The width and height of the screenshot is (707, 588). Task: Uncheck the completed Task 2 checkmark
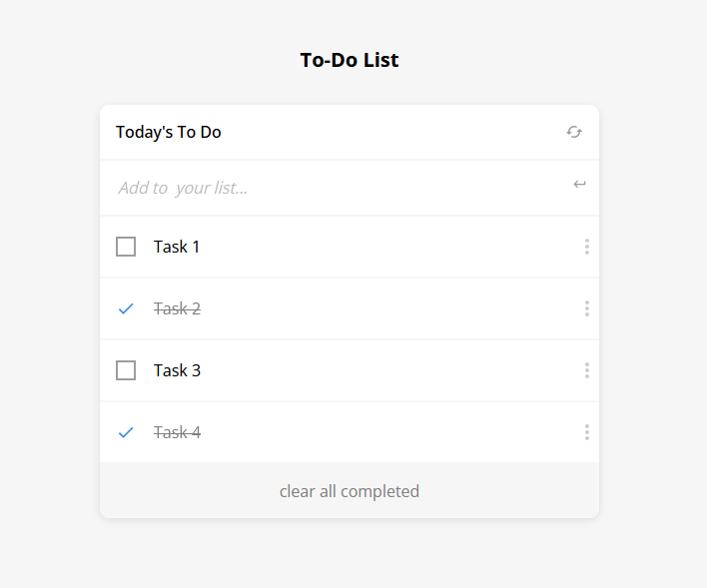coord(126,308)
